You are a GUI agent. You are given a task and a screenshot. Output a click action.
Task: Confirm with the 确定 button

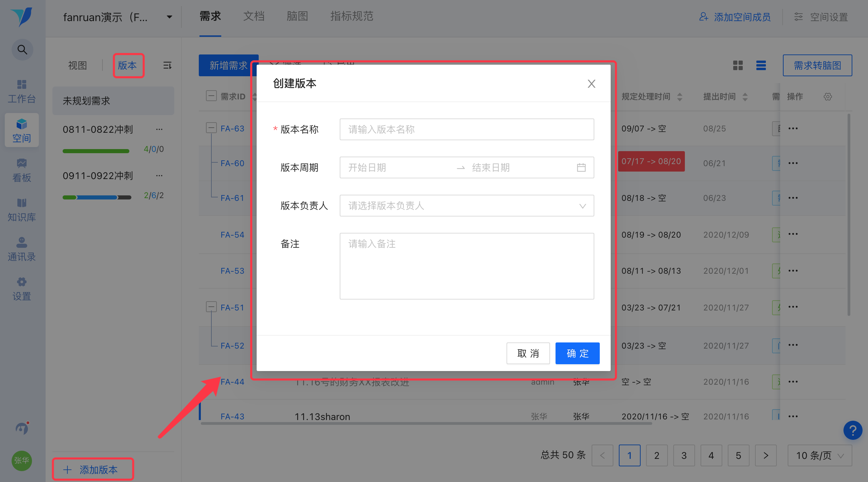click(577, 353)
